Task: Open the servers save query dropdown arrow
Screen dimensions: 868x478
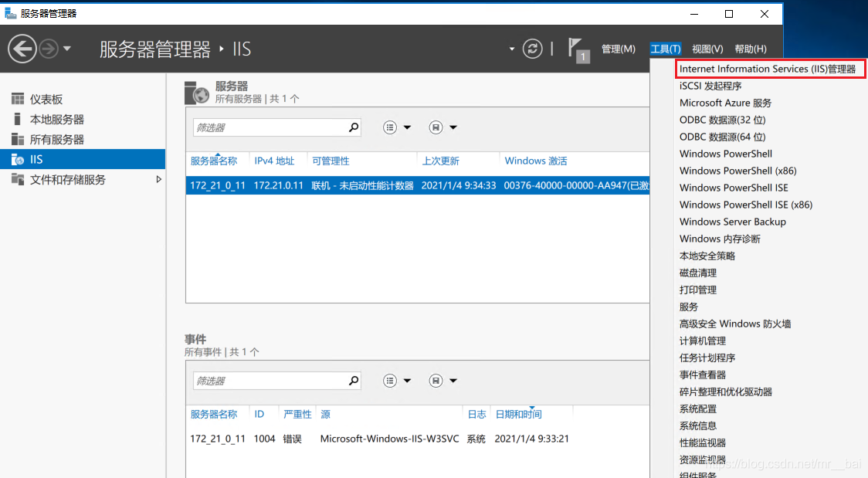Action: pos(453,127)
